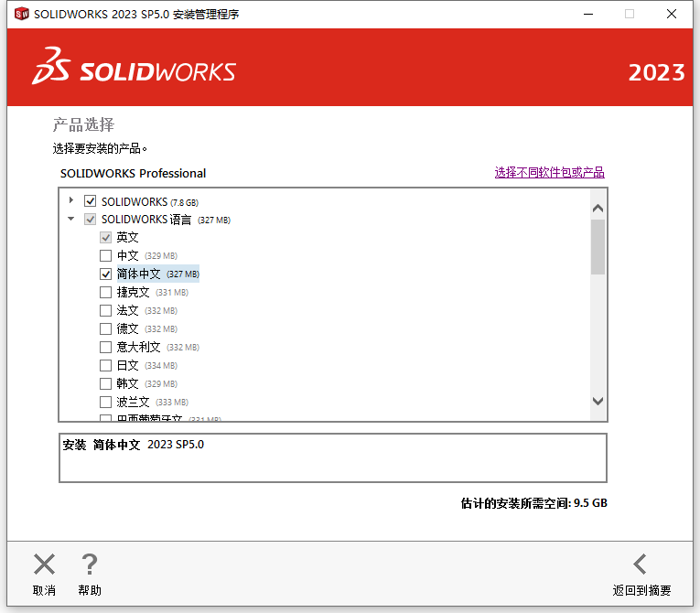
Task: Click the 取消 label
Action: click(44, 590)
